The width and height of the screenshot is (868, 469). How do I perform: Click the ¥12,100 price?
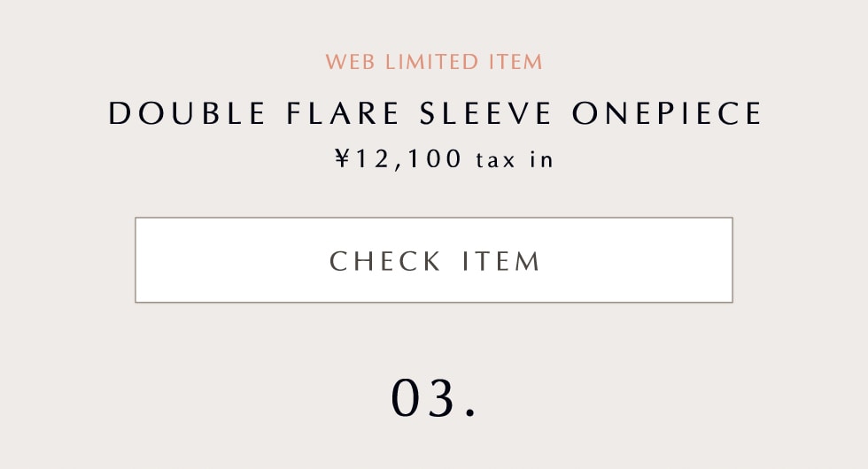pos(399,159)
